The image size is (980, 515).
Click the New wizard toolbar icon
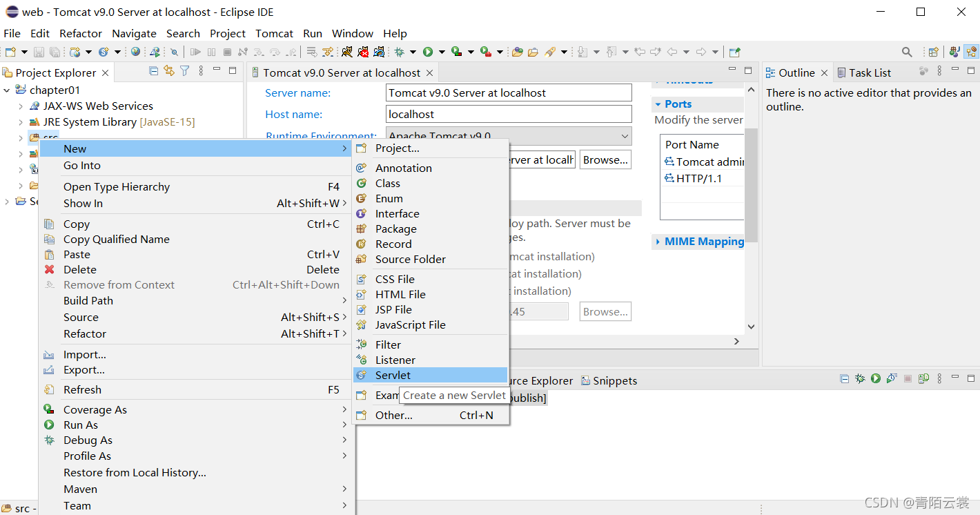pos(11,52)
